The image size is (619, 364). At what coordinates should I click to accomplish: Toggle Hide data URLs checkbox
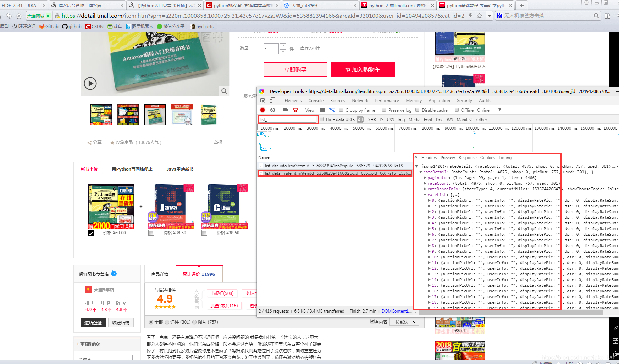tap(321, 119)
